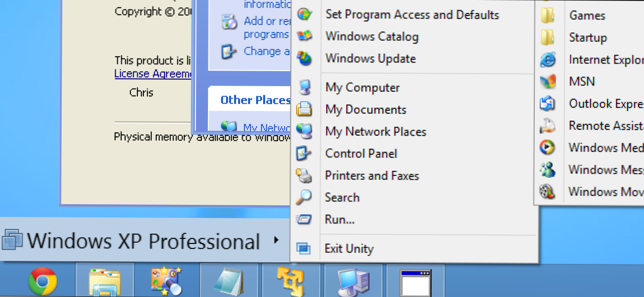Select My Network Places menu entry

pos(375,132)
